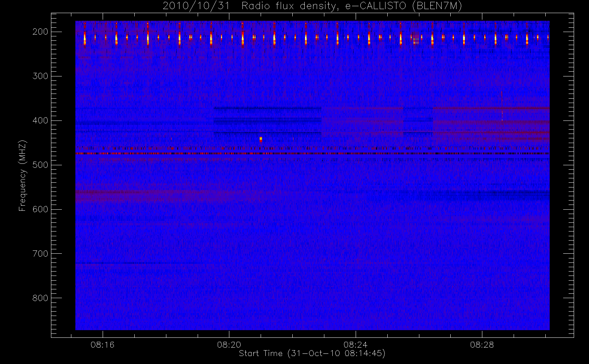This screenshot has width=589, height=364.
Task: Click the 08:28 time tick label
Action: coord(482,345)
